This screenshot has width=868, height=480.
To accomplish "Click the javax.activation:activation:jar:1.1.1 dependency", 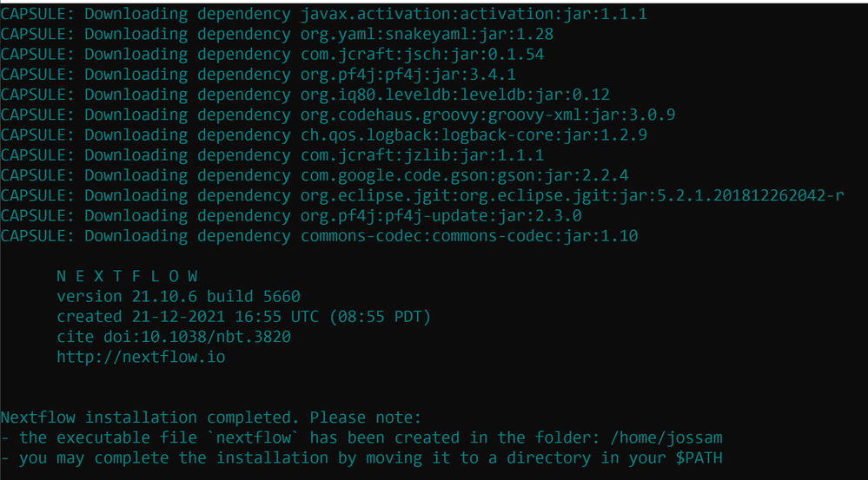I will [x=474, y=14].
